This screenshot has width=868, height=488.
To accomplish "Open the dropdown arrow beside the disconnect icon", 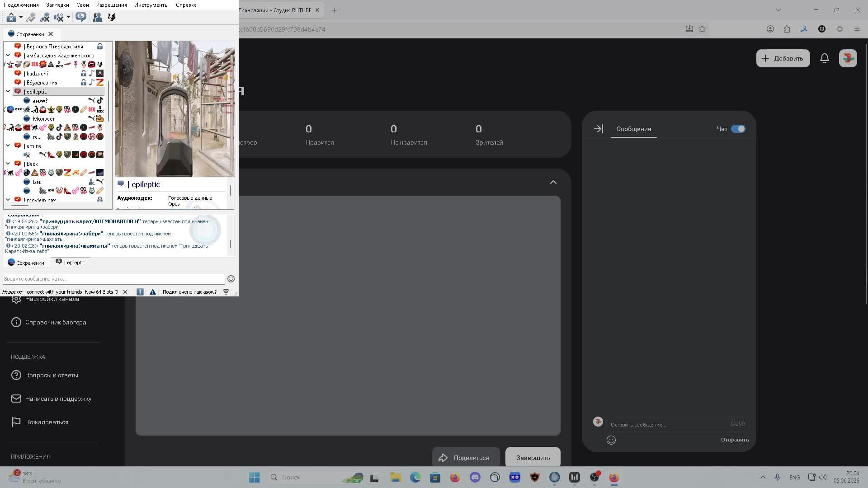I will click(21, 17).
